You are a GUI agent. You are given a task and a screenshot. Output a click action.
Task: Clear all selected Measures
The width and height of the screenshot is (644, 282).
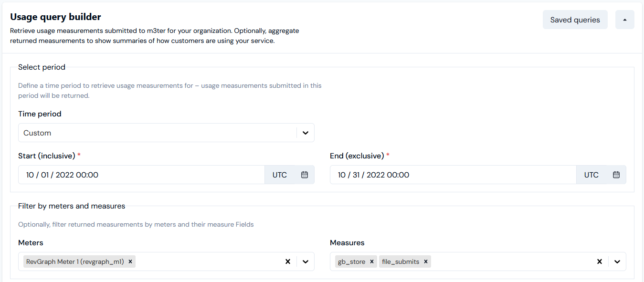(x=600, y=261)
